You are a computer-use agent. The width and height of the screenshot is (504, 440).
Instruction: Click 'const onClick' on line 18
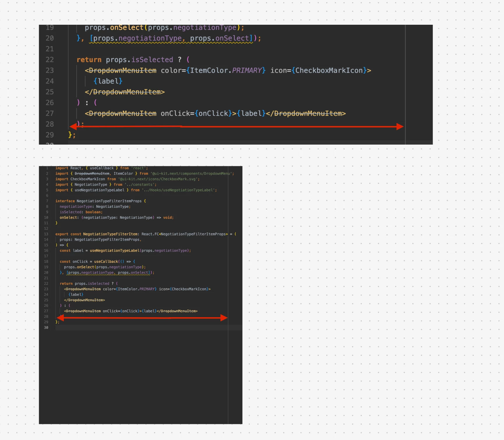(x=74, y=262)
